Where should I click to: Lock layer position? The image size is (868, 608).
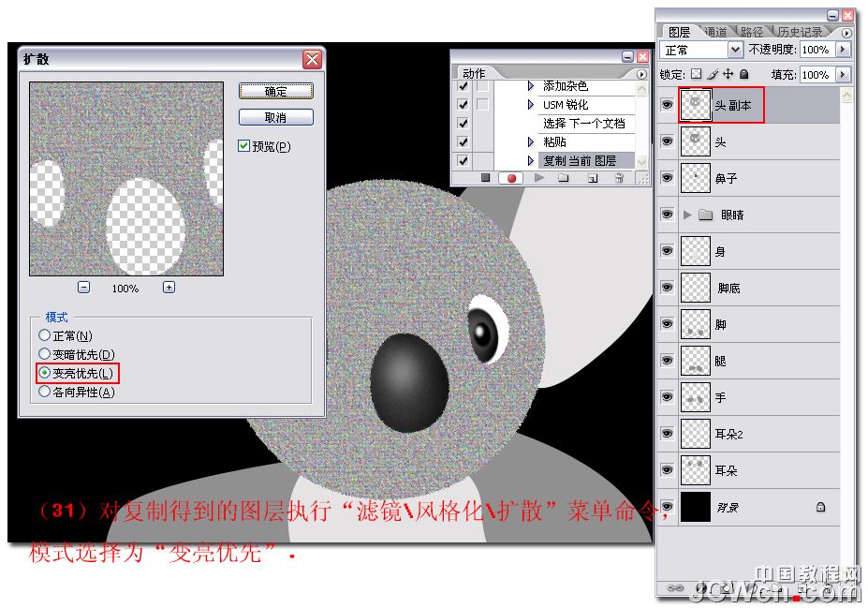tap(728, 74)
